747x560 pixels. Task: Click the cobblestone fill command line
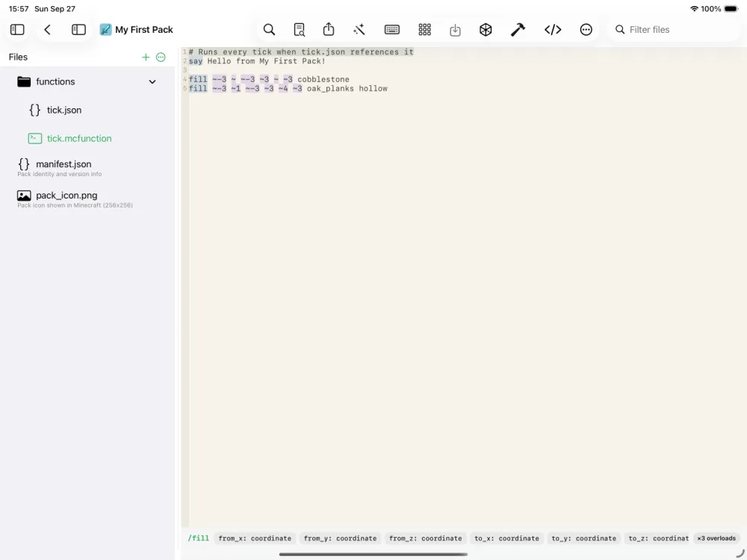[x=269, y=79]
